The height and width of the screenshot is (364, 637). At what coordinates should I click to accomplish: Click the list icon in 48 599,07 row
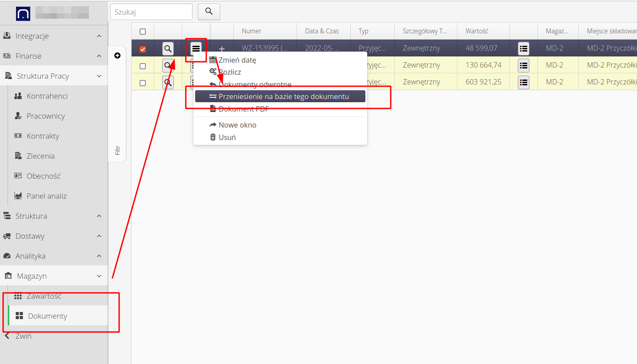point(524,48)
